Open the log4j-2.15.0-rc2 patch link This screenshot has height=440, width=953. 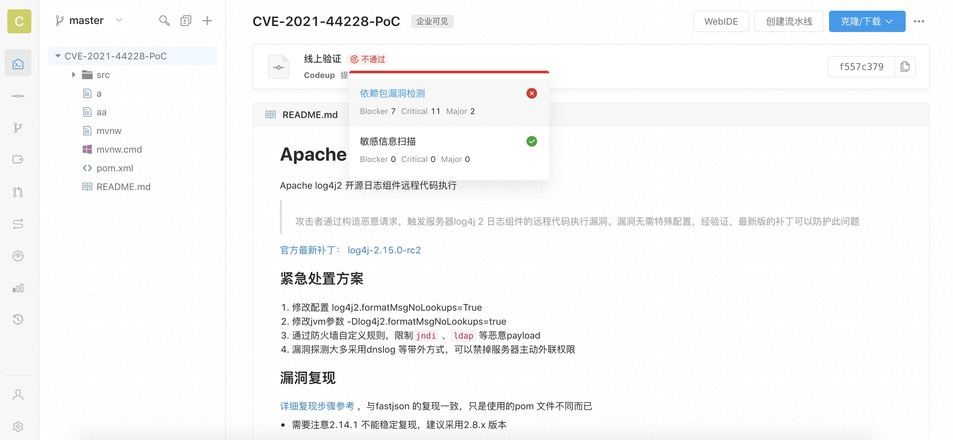(x=384, y=250)
